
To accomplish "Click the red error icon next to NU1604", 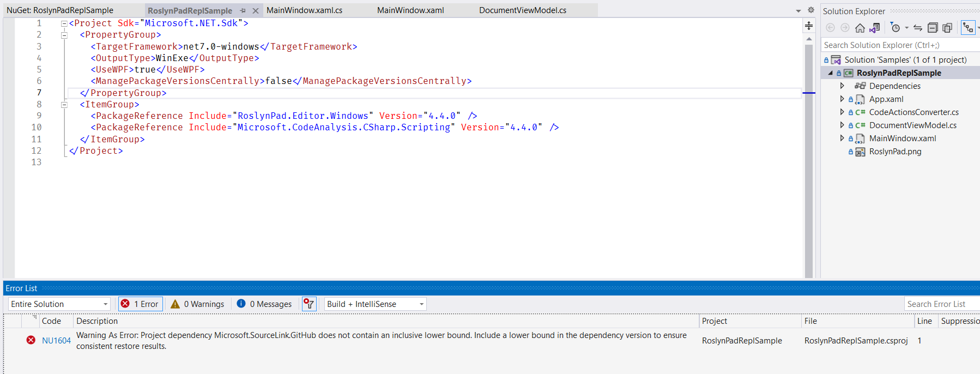I will (31, 340).
